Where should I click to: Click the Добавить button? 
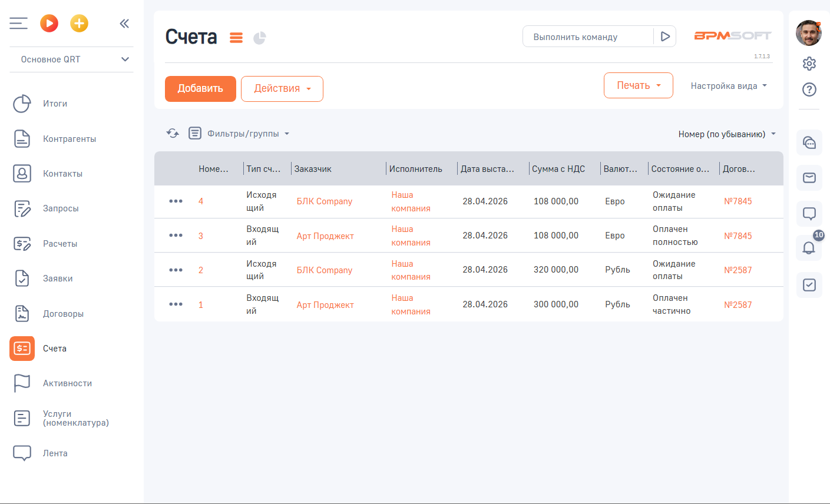click(x=200, y=89)
